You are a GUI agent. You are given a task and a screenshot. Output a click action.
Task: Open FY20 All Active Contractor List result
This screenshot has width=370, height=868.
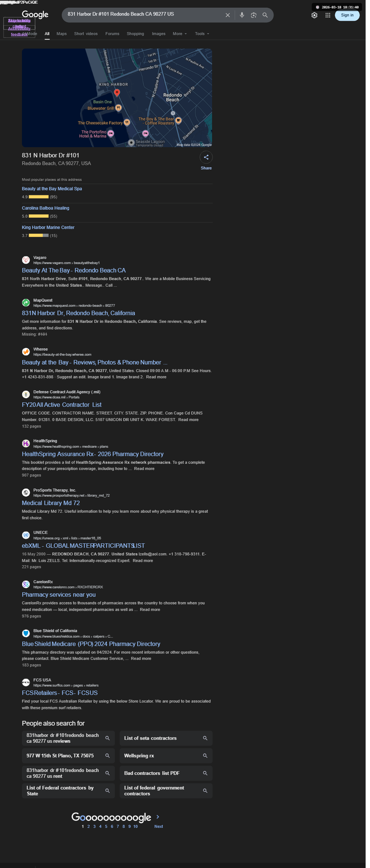click(62, 405)
